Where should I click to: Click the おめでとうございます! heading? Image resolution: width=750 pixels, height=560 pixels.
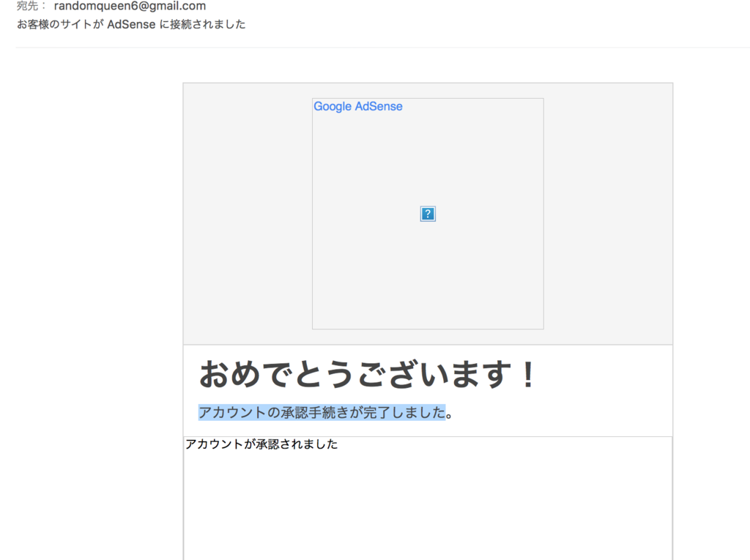click(368, 374)
